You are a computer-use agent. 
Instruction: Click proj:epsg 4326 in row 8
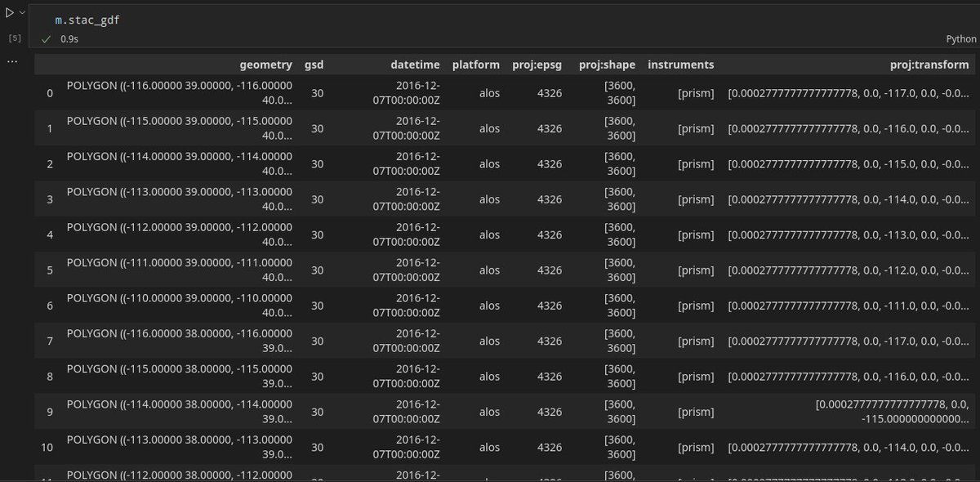coord(550,377)
